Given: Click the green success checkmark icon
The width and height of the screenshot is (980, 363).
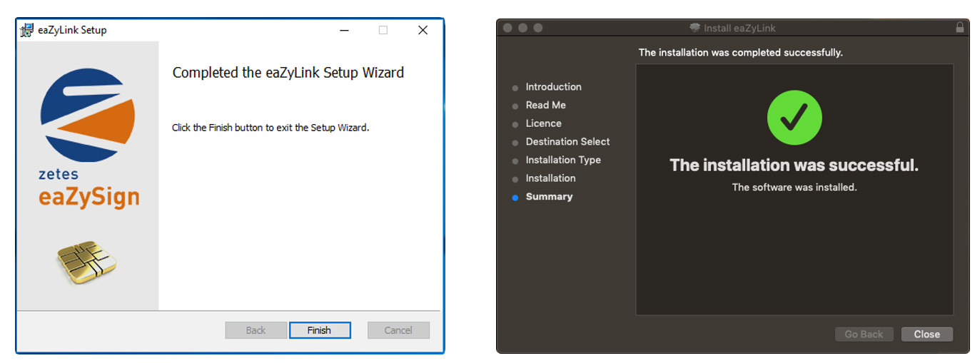Looking at the screenshot, I should coord(794,118).
